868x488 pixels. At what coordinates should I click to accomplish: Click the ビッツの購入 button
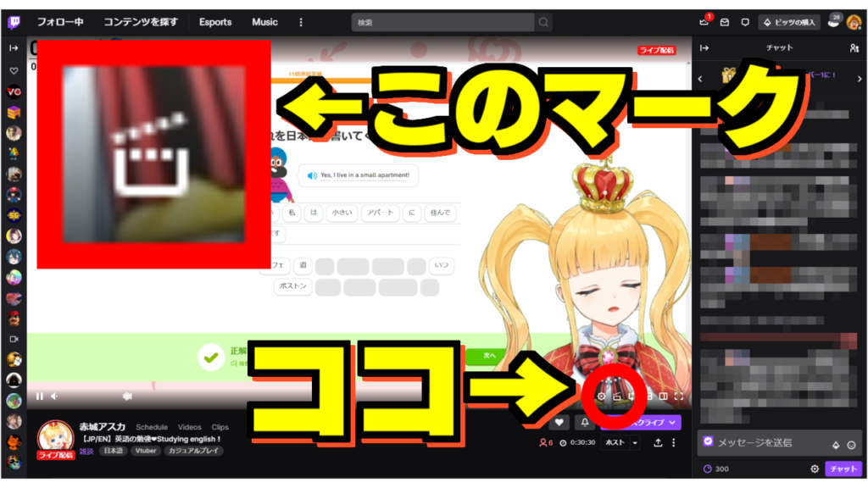click(790, 22)
